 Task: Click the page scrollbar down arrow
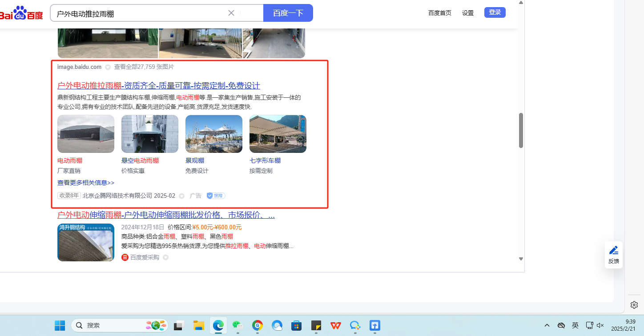point(521,259)
